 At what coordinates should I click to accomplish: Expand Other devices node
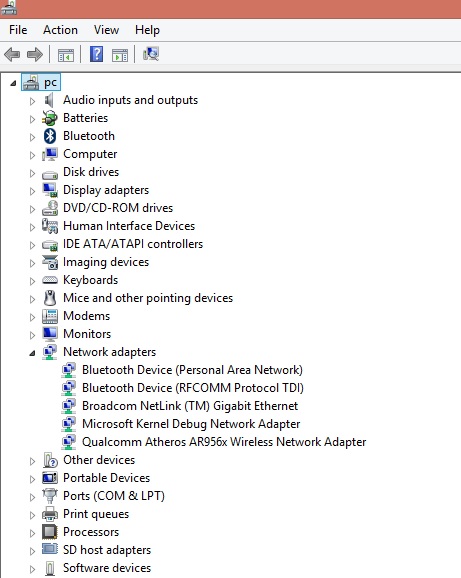32,461
